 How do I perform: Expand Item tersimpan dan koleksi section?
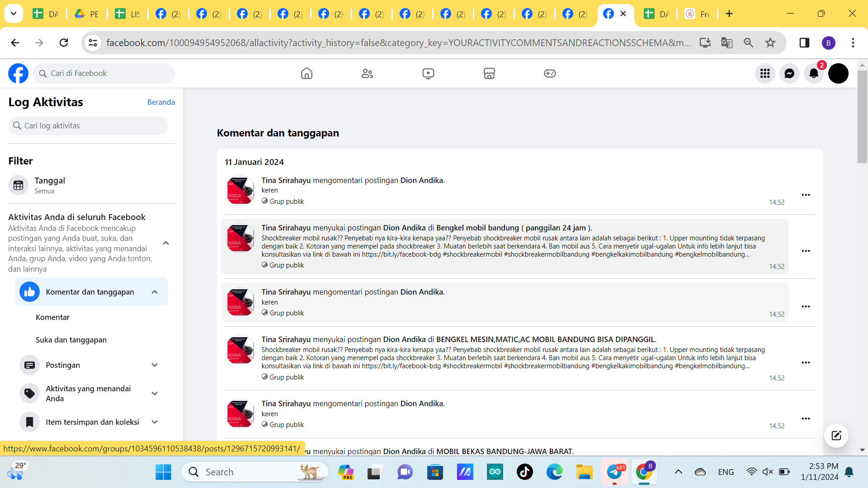coord(155,422)
